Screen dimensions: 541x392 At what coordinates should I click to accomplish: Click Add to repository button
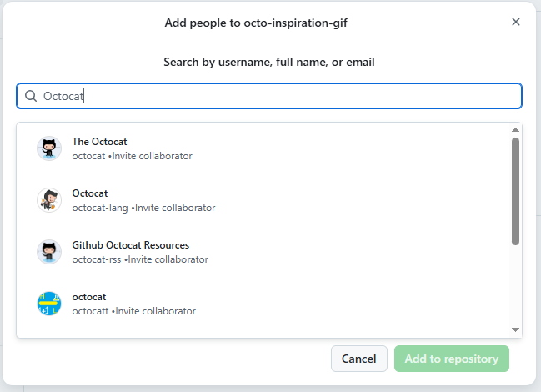(452, 359)
